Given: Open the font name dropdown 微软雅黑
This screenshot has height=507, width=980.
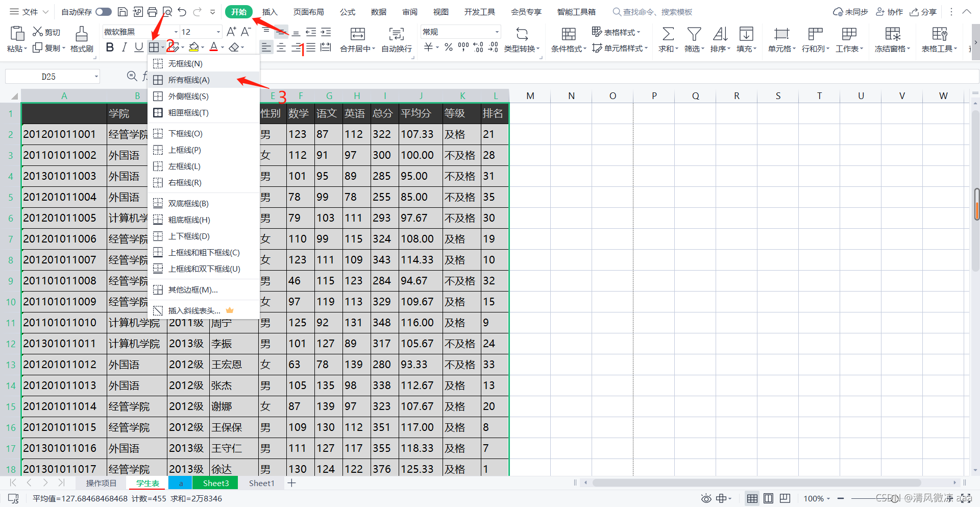Looking at the screenshot, I should 176,32.
